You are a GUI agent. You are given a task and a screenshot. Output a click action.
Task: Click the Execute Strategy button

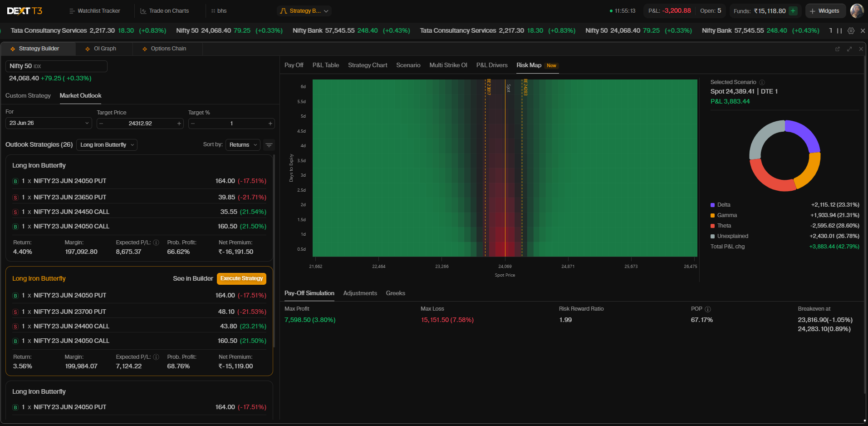coord(241,278)
